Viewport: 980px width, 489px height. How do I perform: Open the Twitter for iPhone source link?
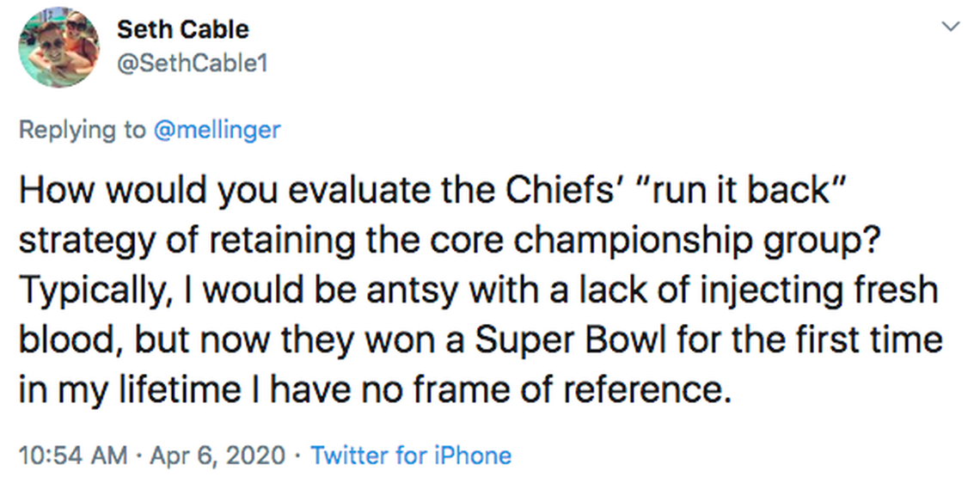(410, 455)
